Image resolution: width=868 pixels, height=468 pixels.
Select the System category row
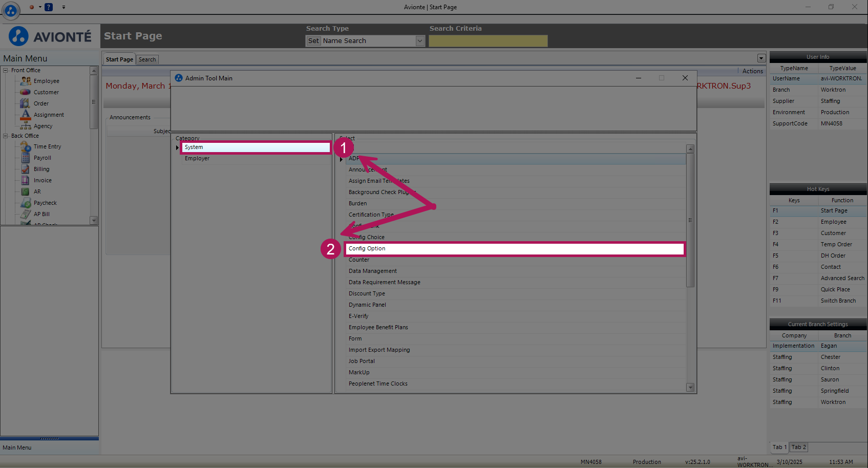(x=255, y=147)
